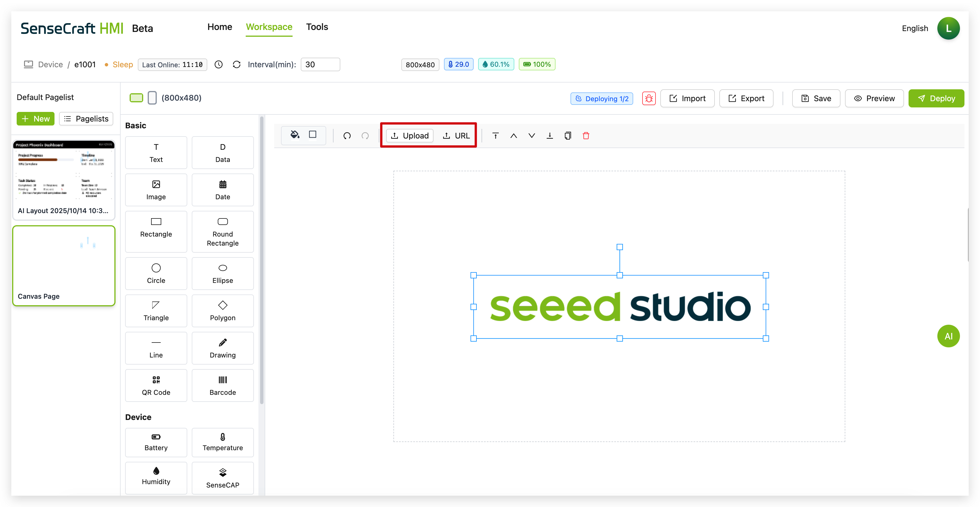Open the English language dropdown

click(914, 29)
